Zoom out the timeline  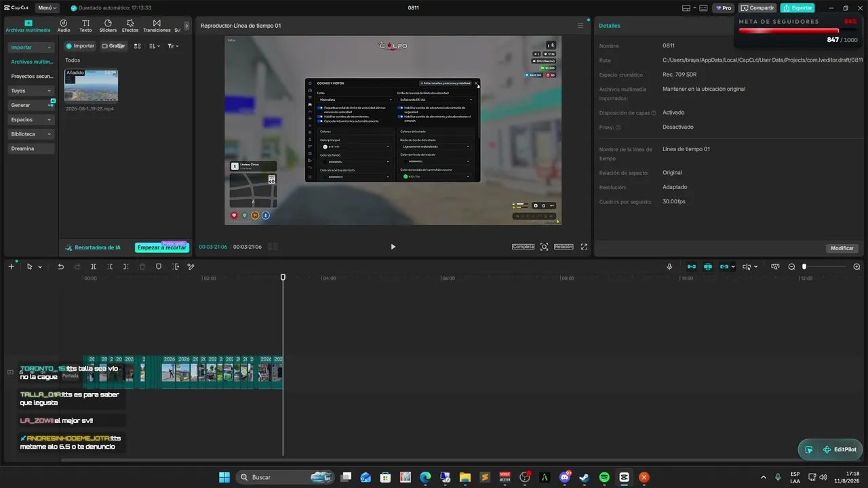pos(791,266)
